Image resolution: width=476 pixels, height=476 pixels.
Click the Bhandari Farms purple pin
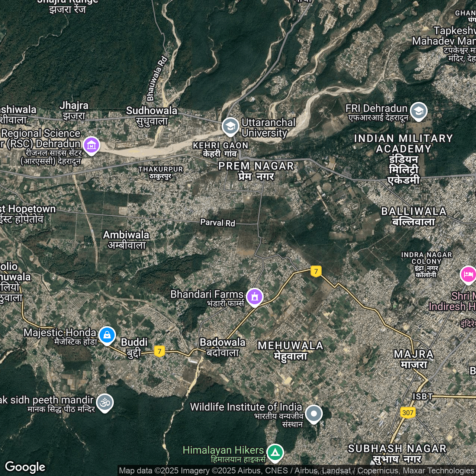point(254,297)
